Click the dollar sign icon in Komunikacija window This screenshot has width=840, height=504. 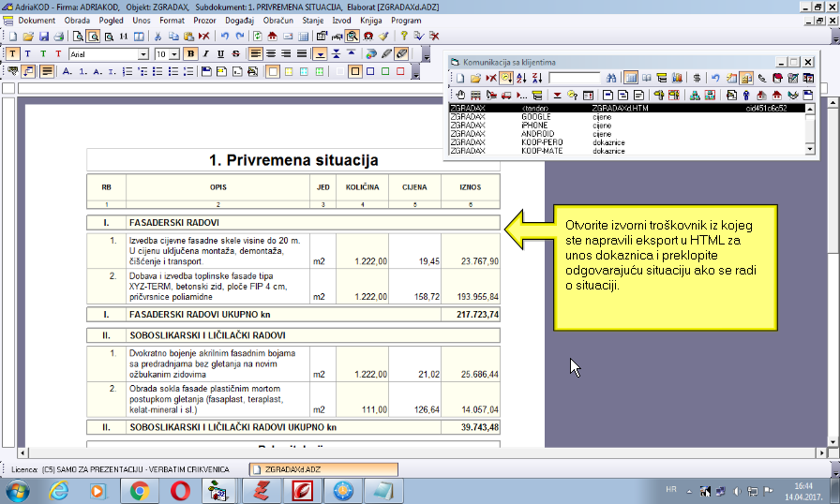pos(697,78)
